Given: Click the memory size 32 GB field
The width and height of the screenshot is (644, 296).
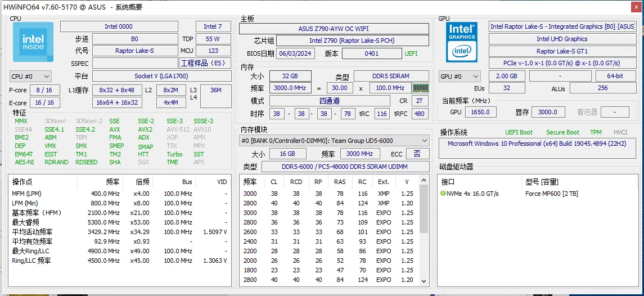Looking at the screenshot, I should click(x=290, y=76).
